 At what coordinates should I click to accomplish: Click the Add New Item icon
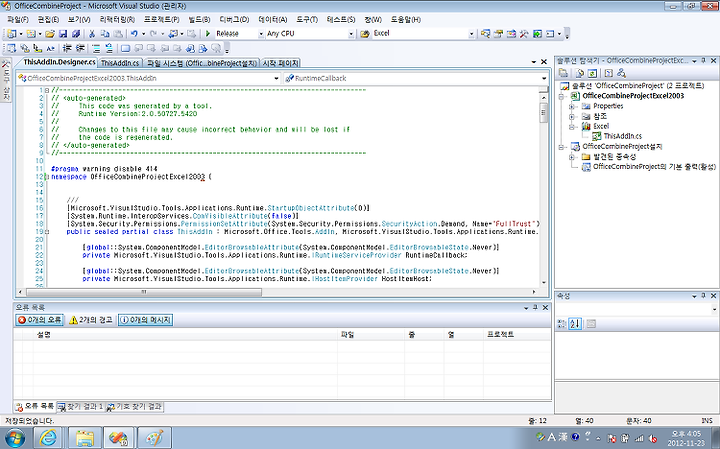(x=31, y=34)
